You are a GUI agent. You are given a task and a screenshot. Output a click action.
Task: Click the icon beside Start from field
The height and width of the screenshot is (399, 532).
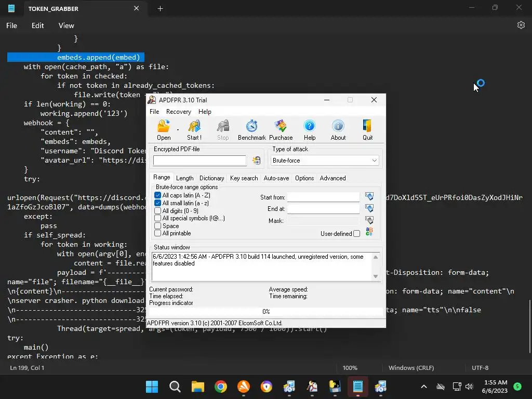tap(369, 196)
